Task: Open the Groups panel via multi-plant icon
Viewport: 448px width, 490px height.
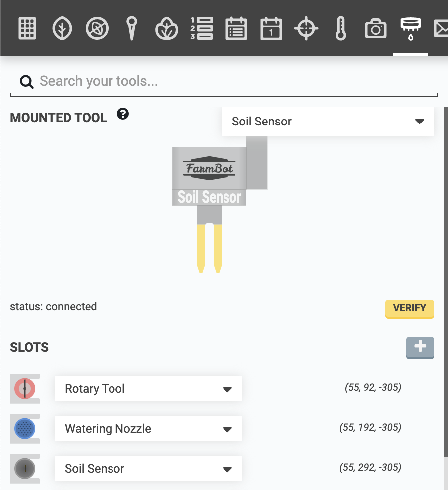Action: 166,28
